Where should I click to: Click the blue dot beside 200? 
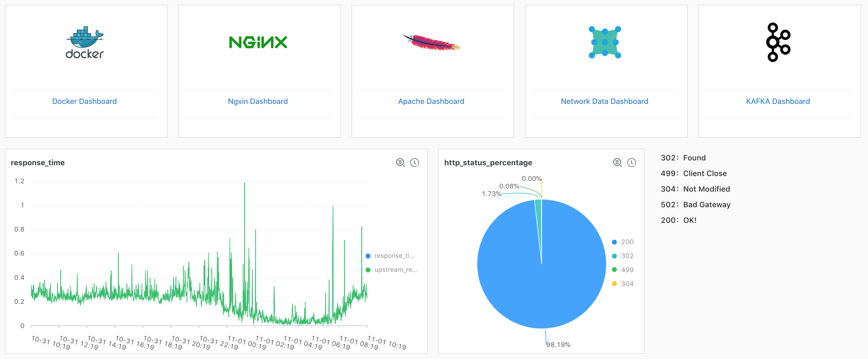point(614,242)
